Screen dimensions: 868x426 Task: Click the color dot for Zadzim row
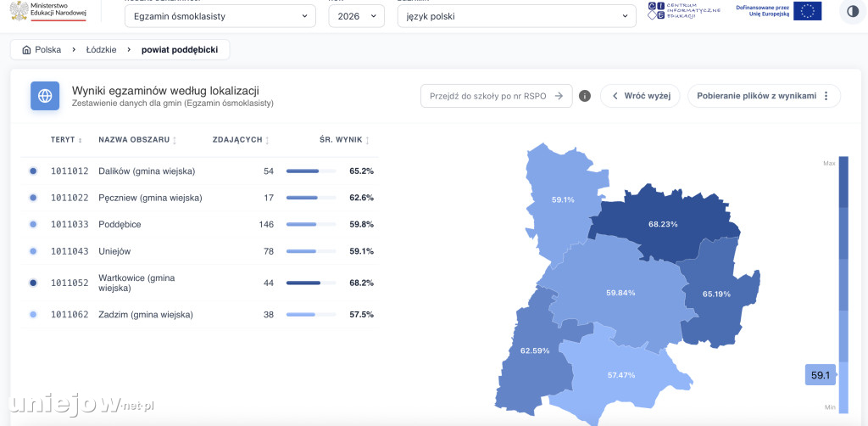[33, 315]
